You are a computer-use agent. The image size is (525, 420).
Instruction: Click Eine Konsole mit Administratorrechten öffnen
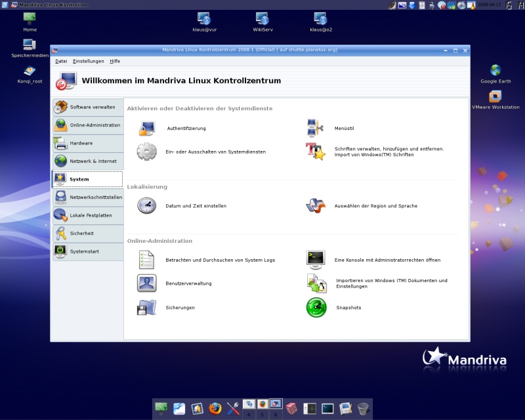(x=387, y=261)
